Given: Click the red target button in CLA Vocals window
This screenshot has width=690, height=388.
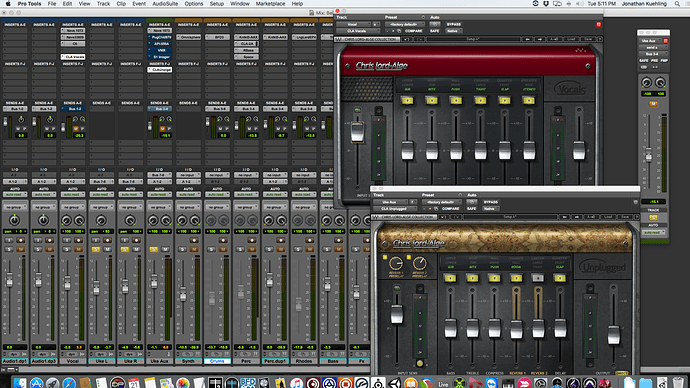Looking at the screenshot, I should click(598, 24).
